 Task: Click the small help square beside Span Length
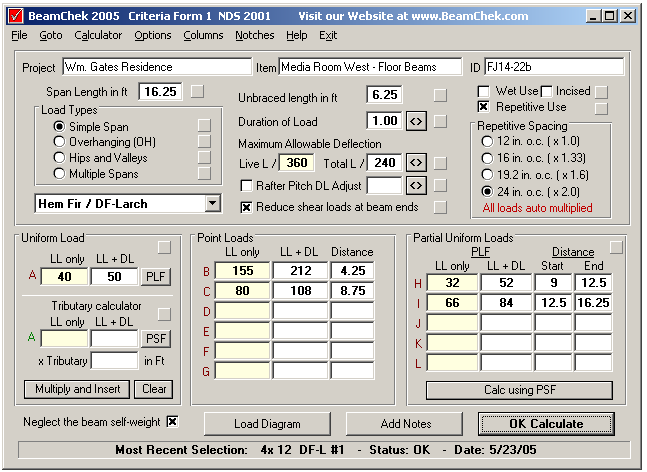pos(197,91)
